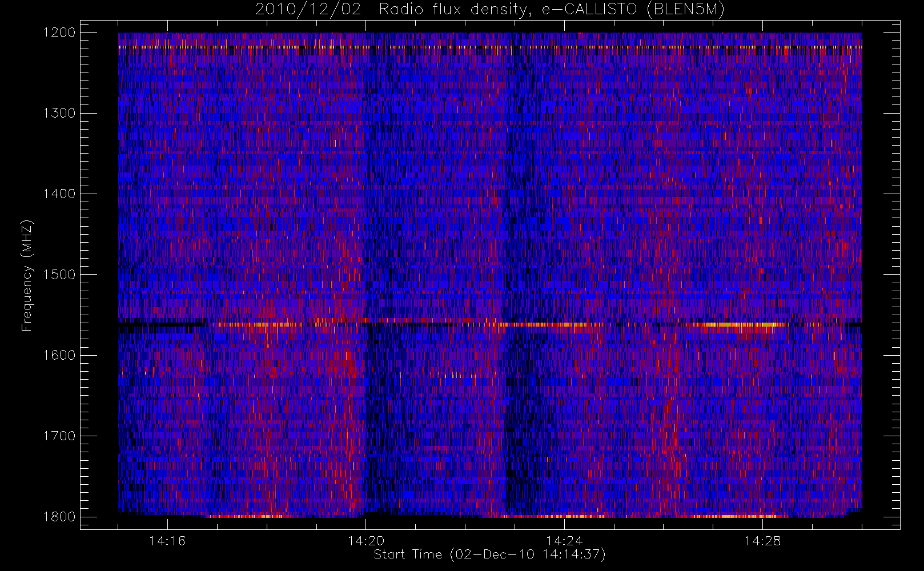Click the 14:16 time tick label

tap(167, 540)
